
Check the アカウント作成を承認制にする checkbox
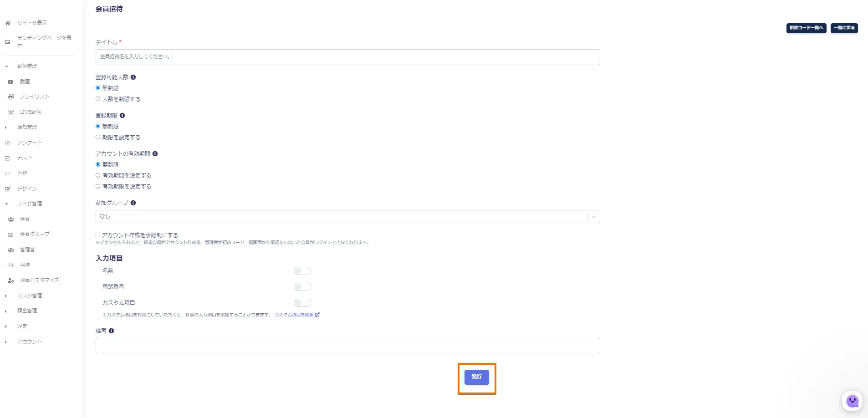pos(98,235)
